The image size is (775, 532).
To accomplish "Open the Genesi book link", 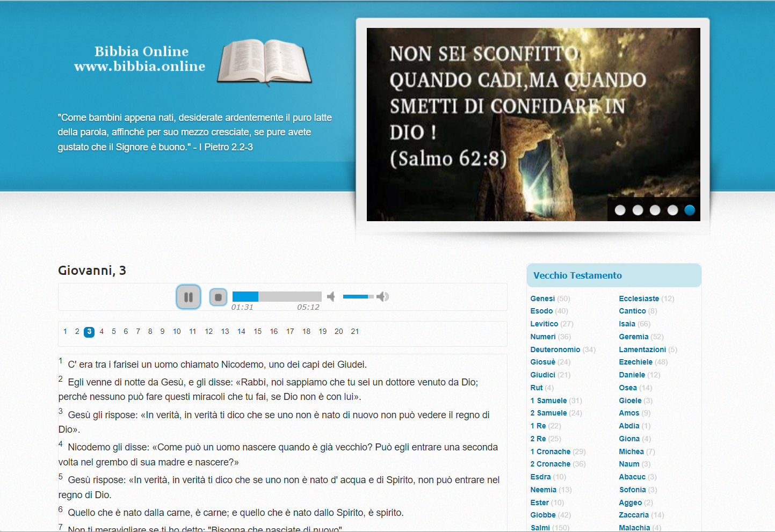I will coord(542,298).
